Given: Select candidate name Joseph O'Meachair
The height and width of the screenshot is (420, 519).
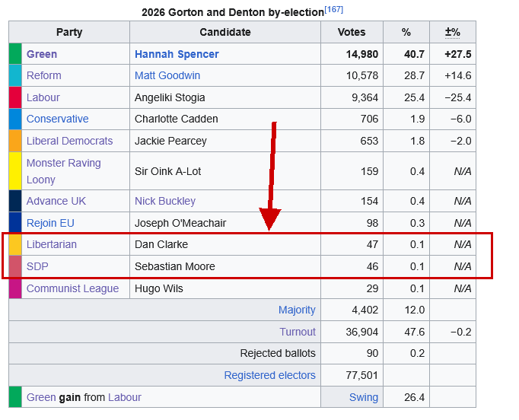Looking at the screenshot, I should [x=180, y=223].
